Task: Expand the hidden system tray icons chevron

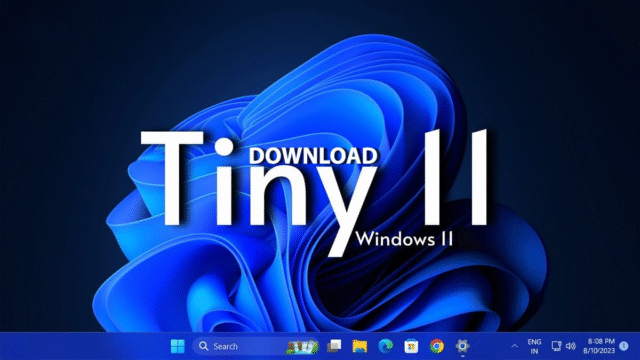Action: point(515,346)
